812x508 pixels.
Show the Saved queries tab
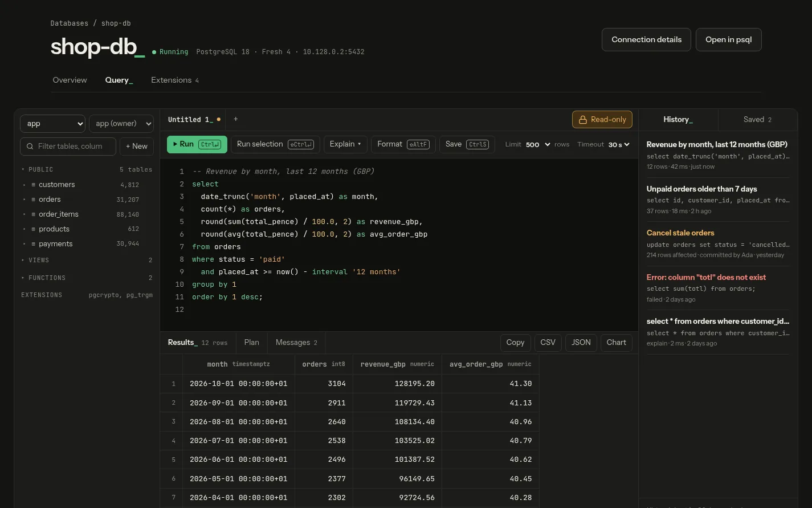point(757,120)
